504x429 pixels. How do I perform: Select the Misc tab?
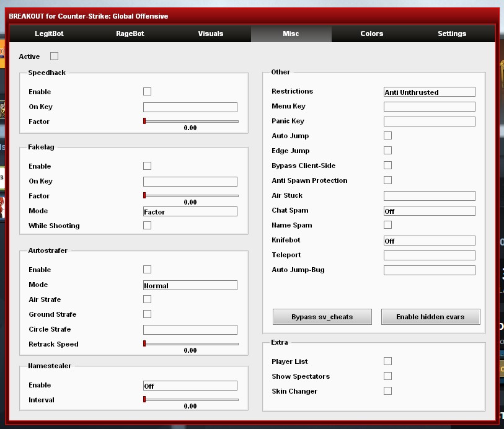coord(291,33)
